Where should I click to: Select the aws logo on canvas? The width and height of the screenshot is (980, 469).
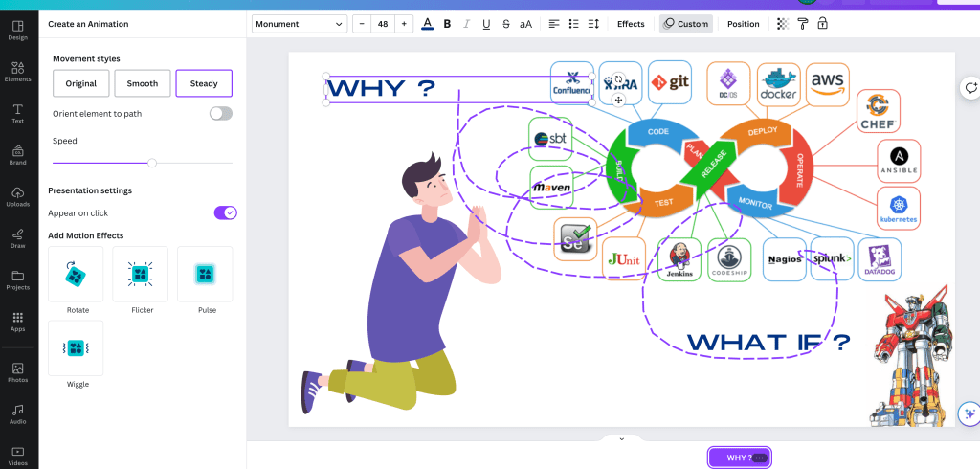pos(828,84)
